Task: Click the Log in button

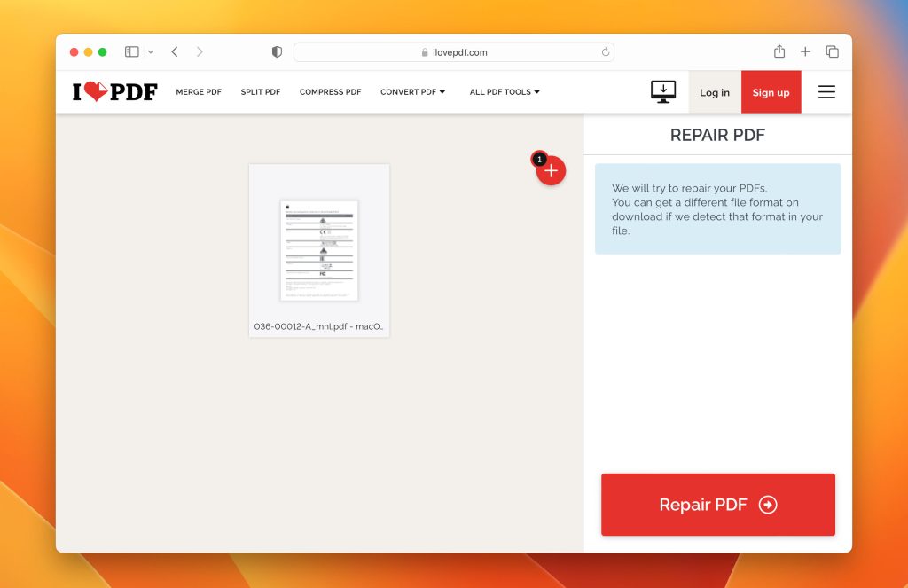Action: (x=715, y=92)
